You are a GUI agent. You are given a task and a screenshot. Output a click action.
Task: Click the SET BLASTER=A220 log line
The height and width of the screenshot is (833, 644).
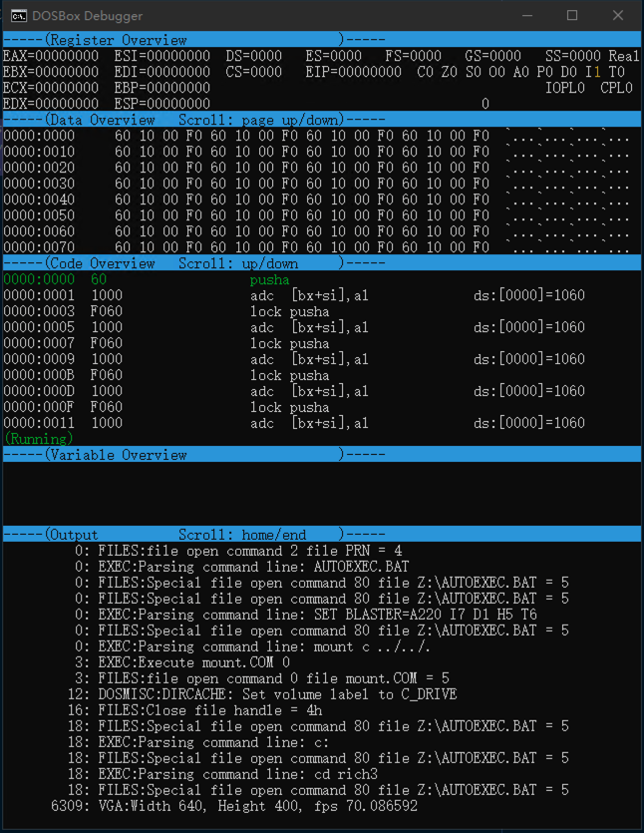(x=306, y=615)
